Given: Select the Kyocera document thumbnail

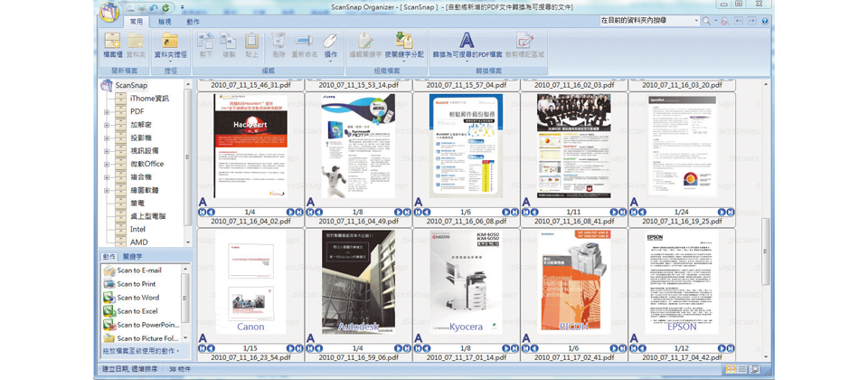Looking at the screenshot, I should [466, 282].
